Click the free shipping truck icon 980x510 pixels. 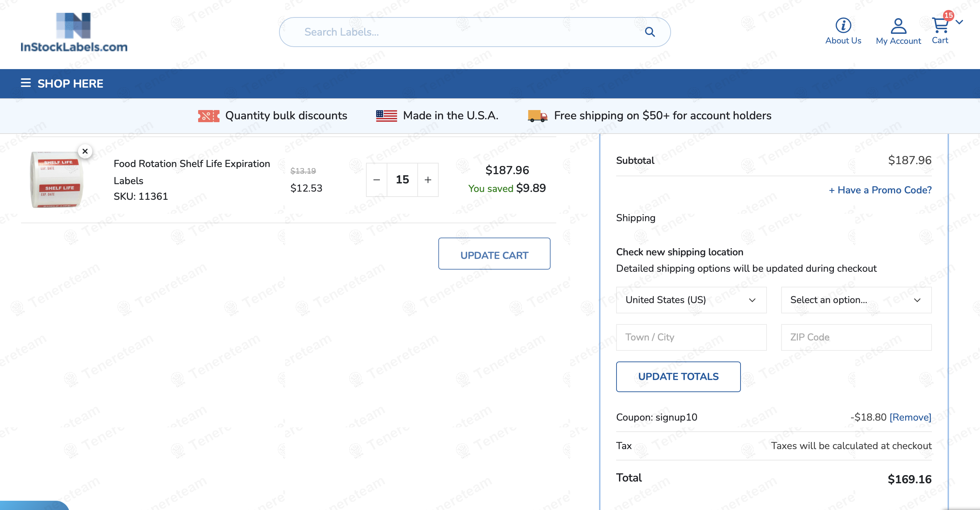click(537, 116)
